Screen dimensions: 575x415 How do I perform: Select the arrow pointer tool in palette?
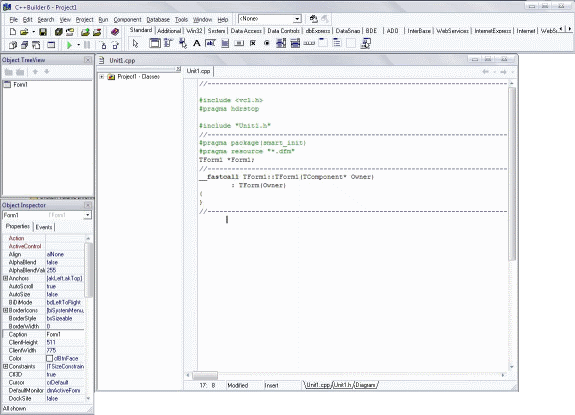pyautogui.click(x=135, y=43)
